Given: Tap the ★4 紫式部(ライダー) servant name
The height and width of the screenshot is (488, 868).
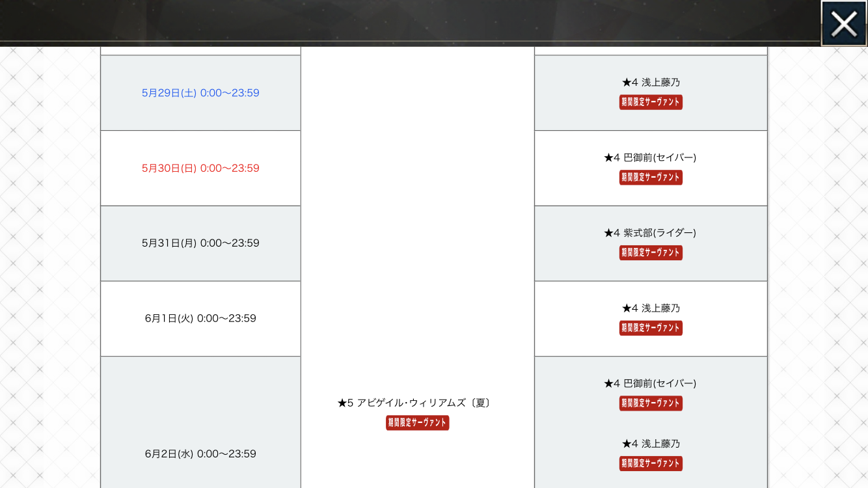Looking at the screenshot, I should click(x=651, y=233).
